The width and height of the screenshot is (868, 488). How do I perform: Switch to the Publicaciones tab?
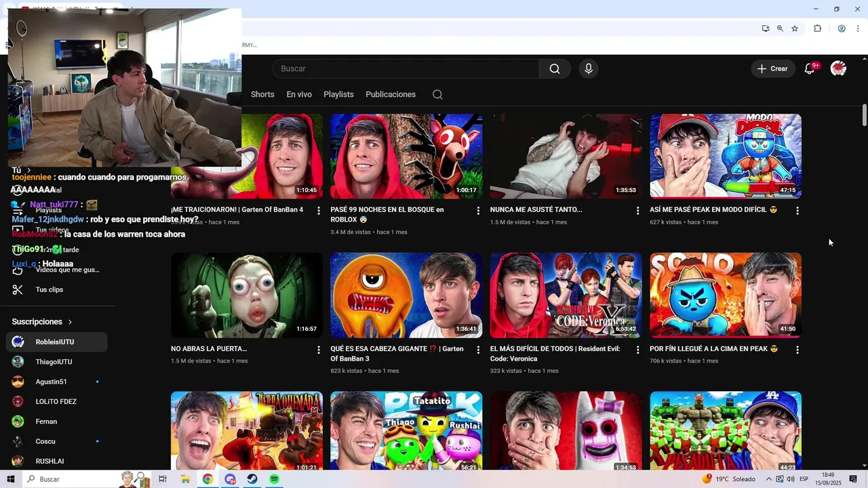(x=391, y=94)
